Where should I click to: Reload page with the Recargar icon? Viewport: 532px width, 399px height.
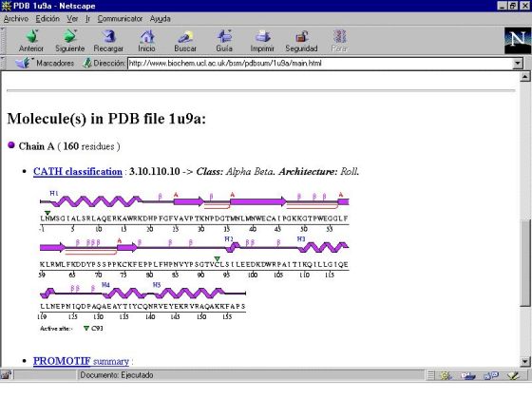coord(108,36)
